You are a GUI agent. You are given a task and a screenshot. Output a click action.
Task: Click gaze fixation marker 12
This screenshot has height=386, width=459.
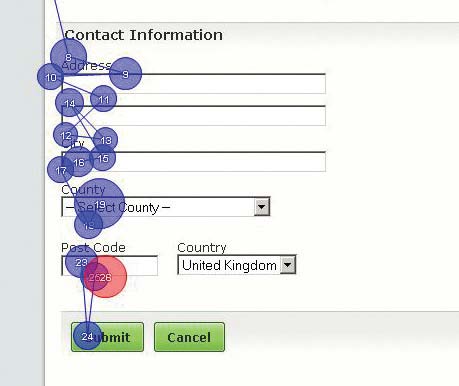(66, 135)
